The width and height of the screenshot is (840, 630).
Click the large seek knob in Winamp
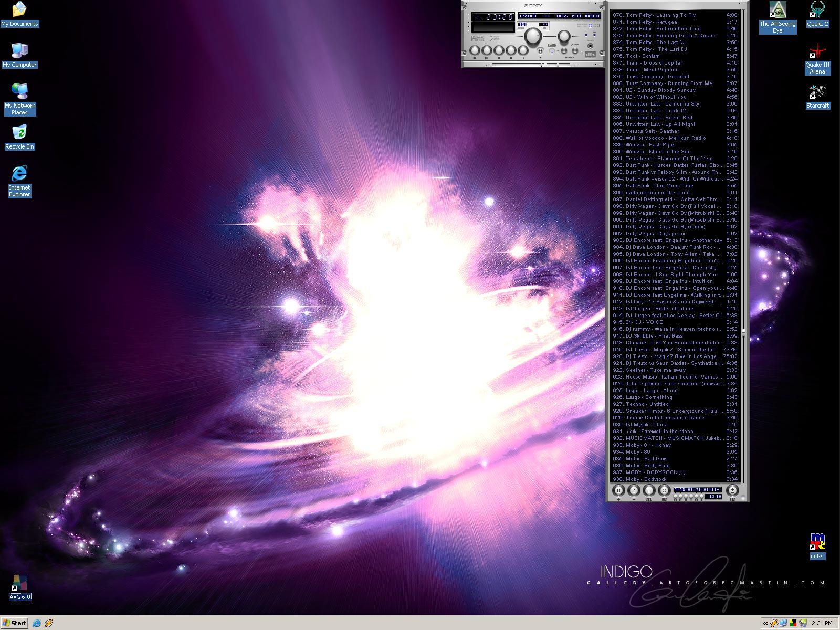pos(533,36)
